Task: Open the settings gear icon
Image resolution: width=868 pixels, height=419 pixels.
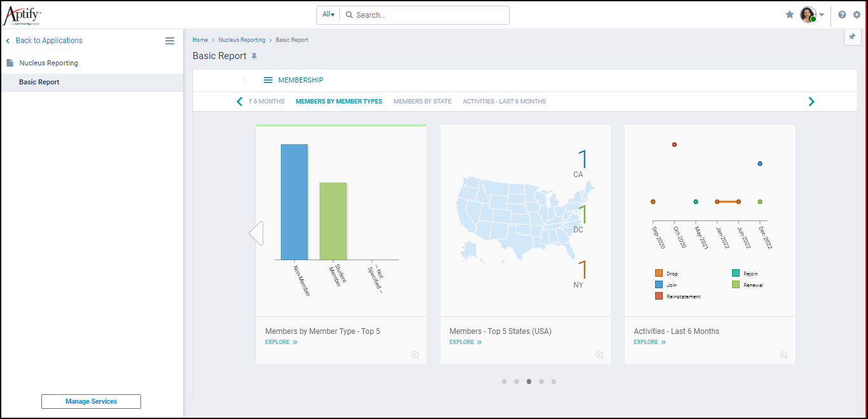Action: pyautogui.click(x=857, y=15)
